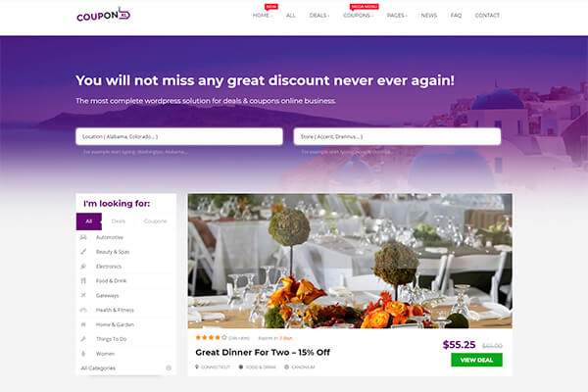Click the Automotive car icon
588x392 pixels.
click(83, 237)
